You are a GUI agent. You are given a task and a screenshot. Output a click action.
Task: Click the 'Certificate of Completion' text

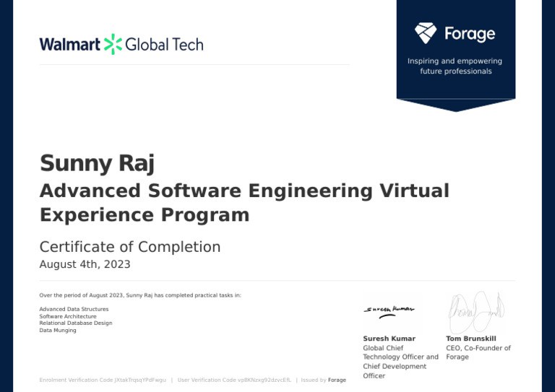coord(130,247)
